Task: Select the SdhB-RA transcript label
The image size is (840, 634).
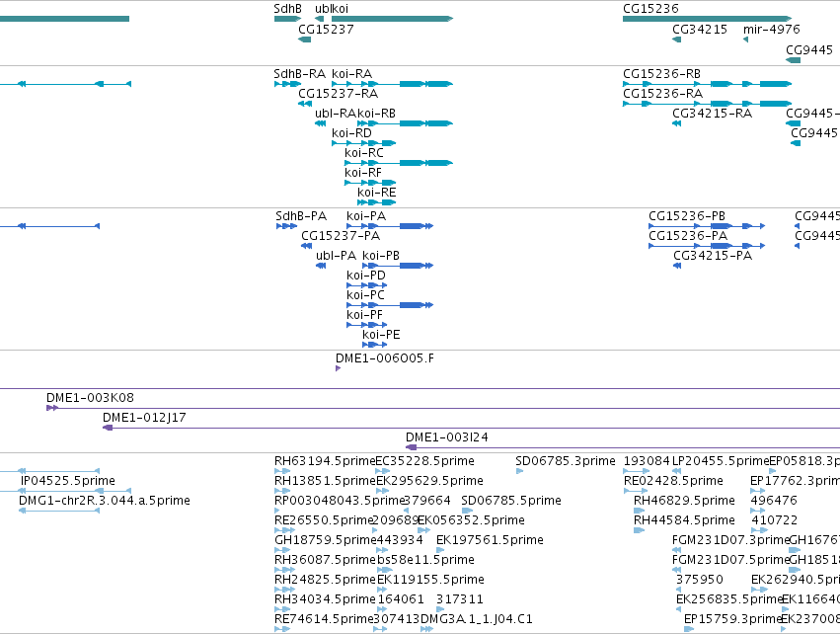Action: (x=299, y=74)
